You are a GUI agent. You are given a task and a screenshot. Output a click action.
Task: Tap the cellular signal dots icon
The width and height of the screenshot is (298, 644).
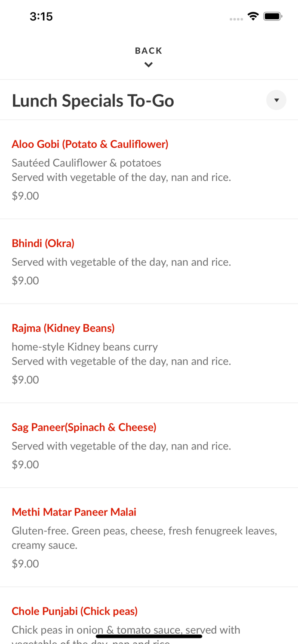pos(236,19)
